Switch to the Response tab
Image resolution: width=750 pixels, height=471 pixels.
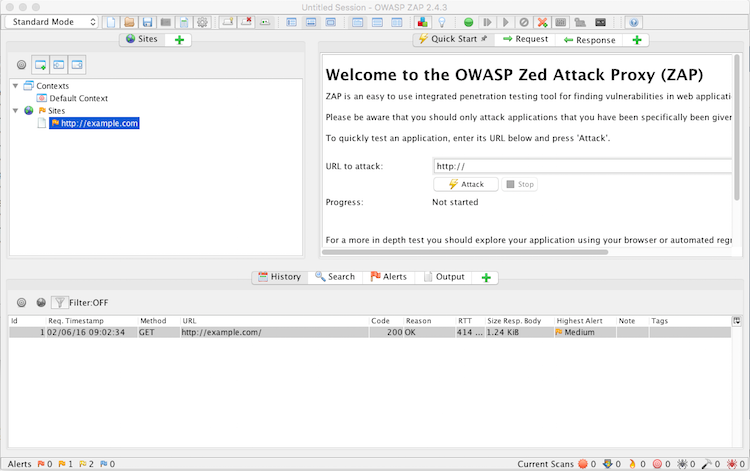(590, 40)
